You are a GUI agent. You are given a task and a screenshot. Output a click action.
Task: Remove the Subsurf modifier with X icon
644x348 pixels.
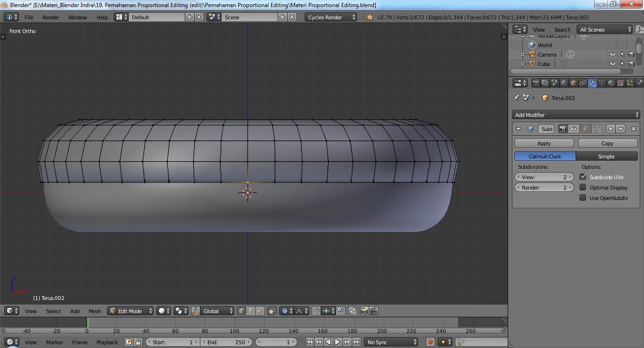[633, 129]
